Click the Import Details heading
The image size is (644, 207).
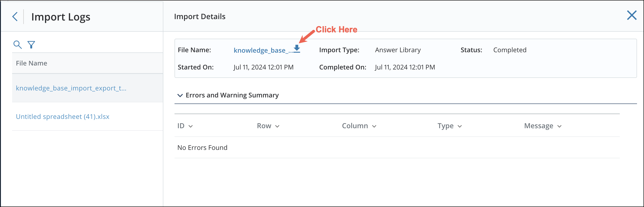(x=199, y=17)
